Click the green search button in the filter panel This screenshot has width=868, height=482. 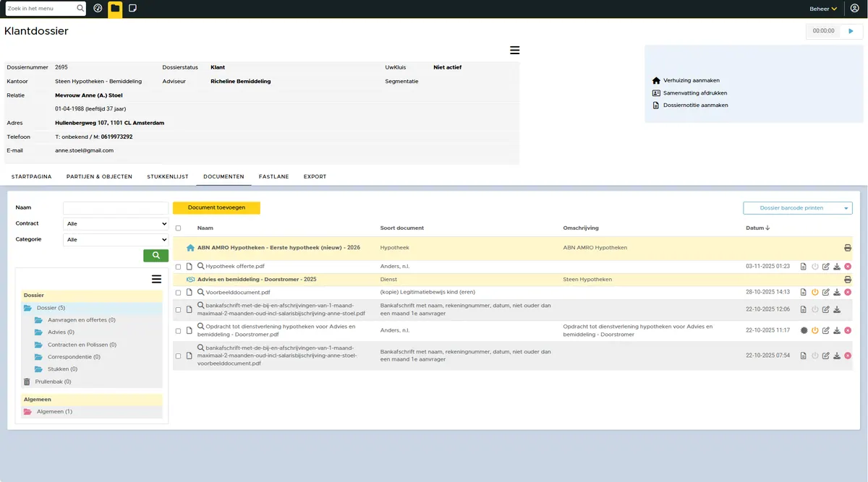[156, 255]
